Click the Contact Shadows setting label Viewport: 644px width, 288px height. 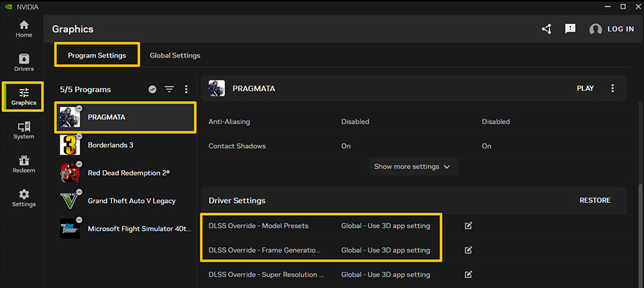pyautogui.click(x=237, y=146)
